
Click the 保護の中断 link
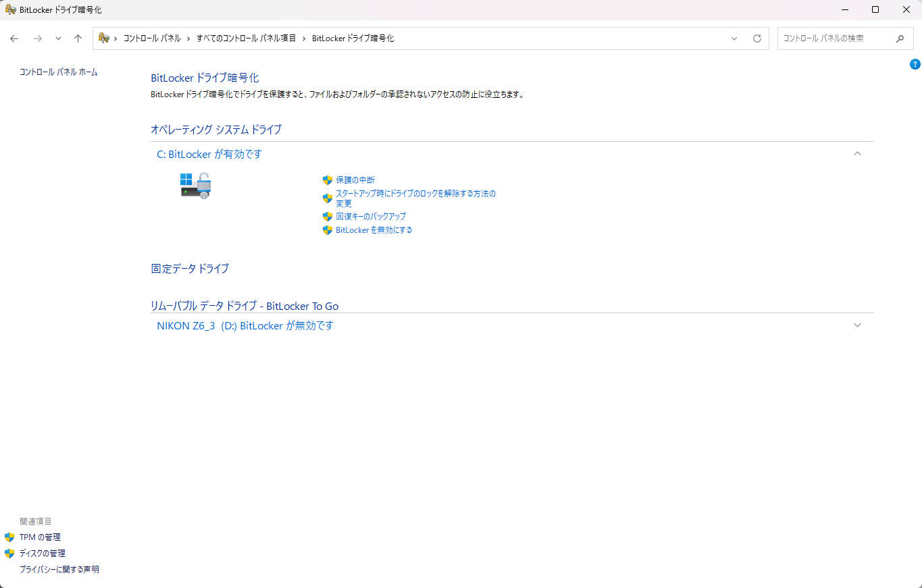click(x=355, y=180)
